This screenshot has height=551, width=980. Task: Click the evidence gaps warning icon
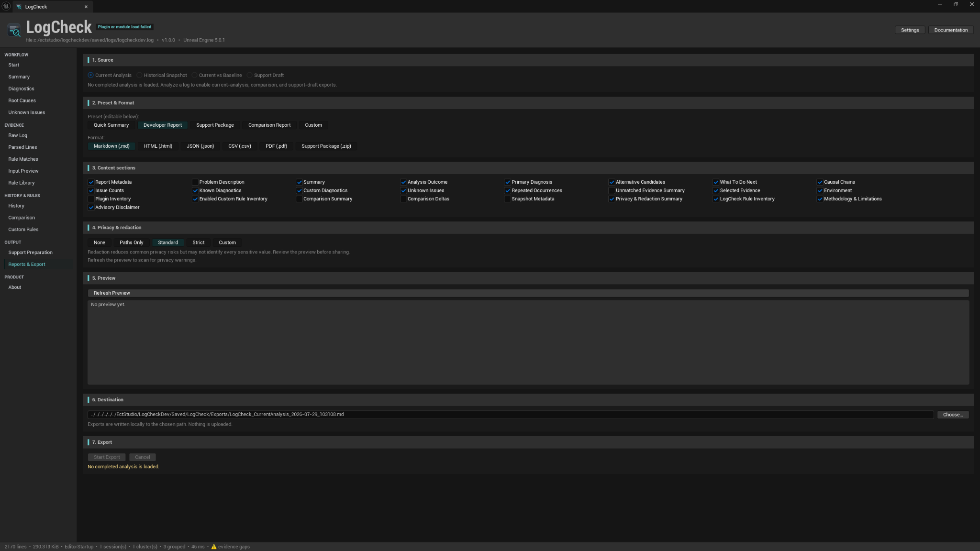coord(214,547)
